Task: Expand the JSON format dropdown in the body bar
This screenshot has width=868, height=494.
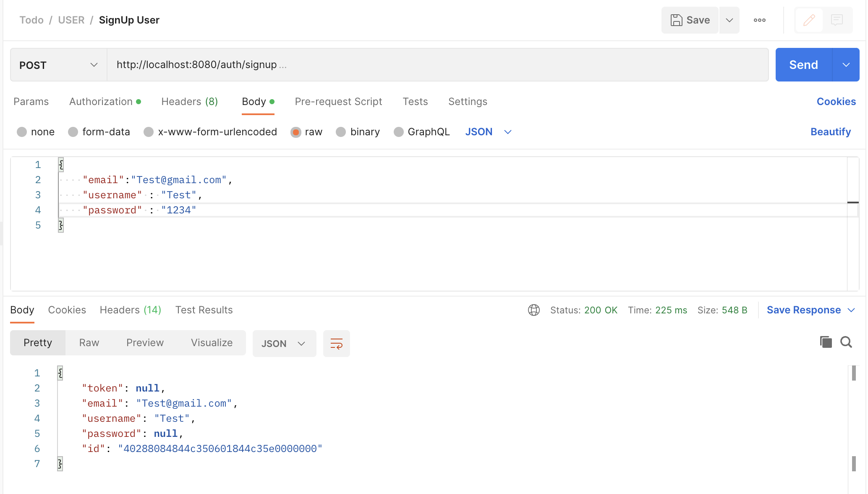Action: [507, 132]
